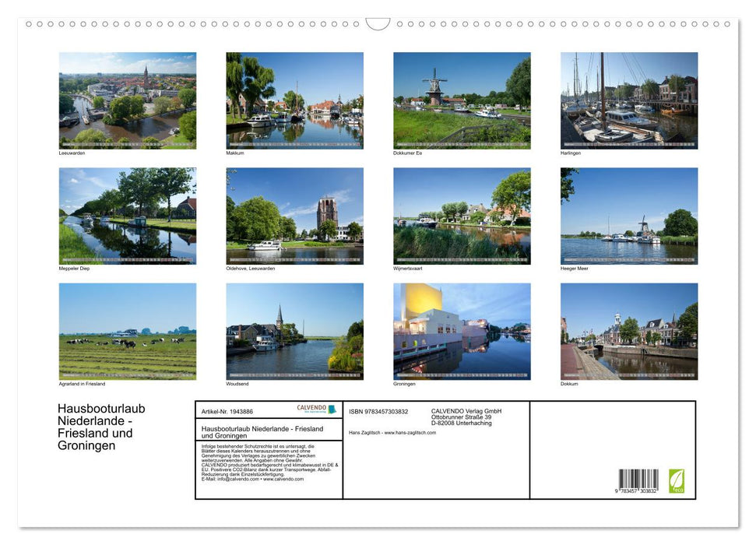This screenshot has width=756, height=545.
Task: Toggle selection of the Makkum image
Action: click(x=294, y=100)
